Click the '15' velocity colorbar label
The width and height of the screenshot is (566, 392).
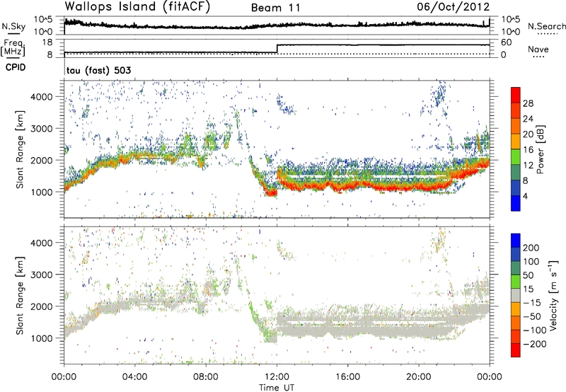528,289
